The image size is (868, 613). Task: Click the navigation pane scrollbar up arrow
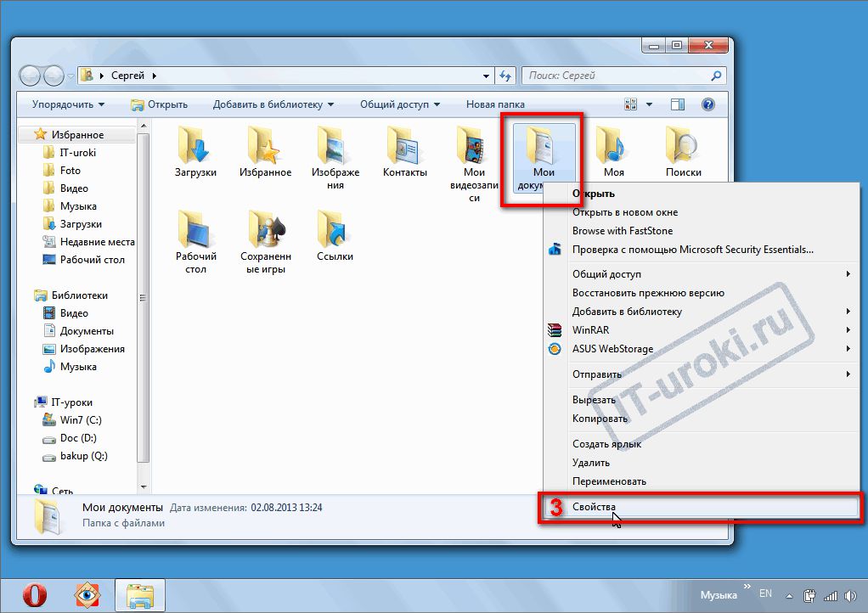point(144,127)
